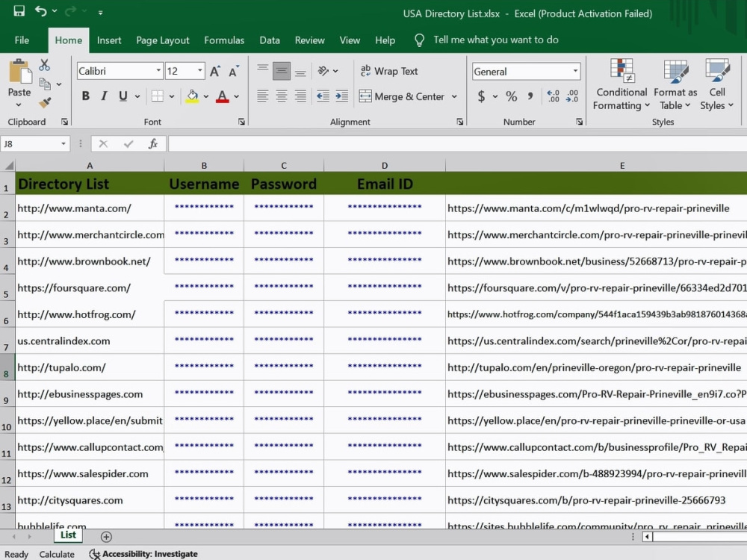Switch to Review tab

310,40
